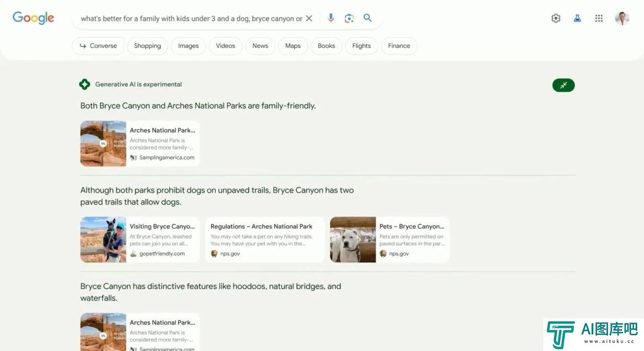Select the Shopping filter

click(x=147, y=46)
